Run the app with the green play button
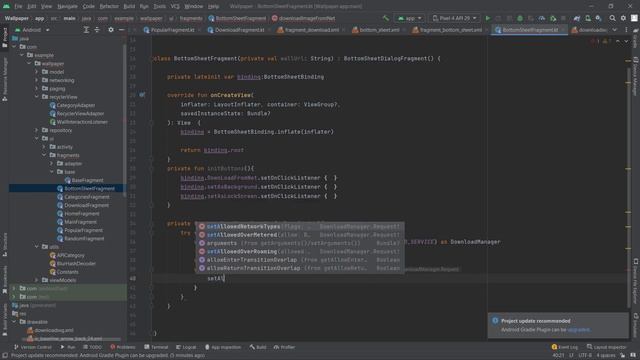The image size is (640, 360). click(x=487, y=18)
